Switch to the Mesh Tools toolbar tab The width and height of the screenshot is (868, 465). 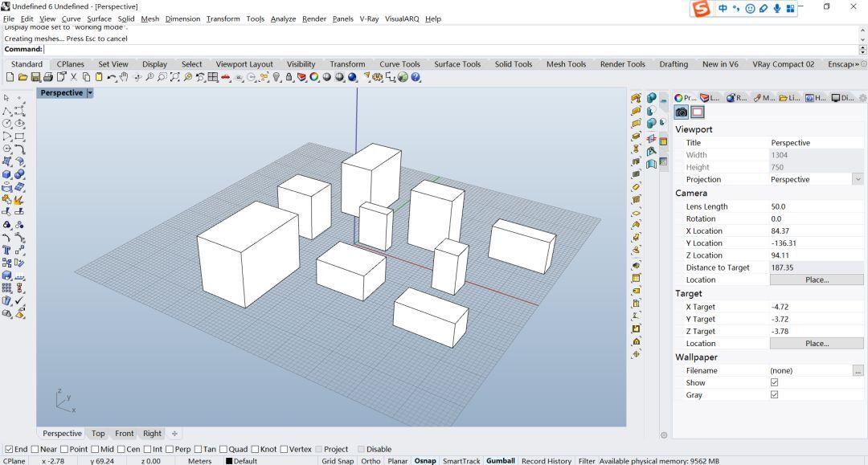566,64
